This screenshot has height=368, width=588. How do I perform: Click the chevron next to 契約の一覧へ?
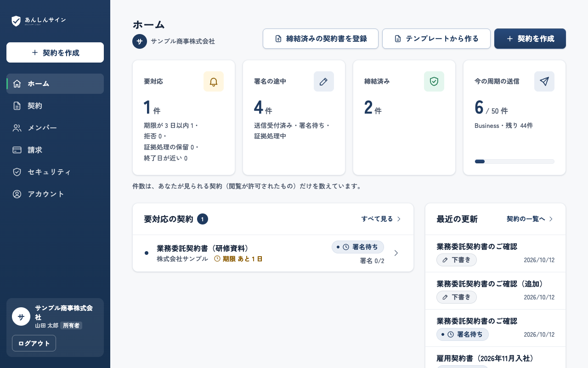click(x=551, y=219)
